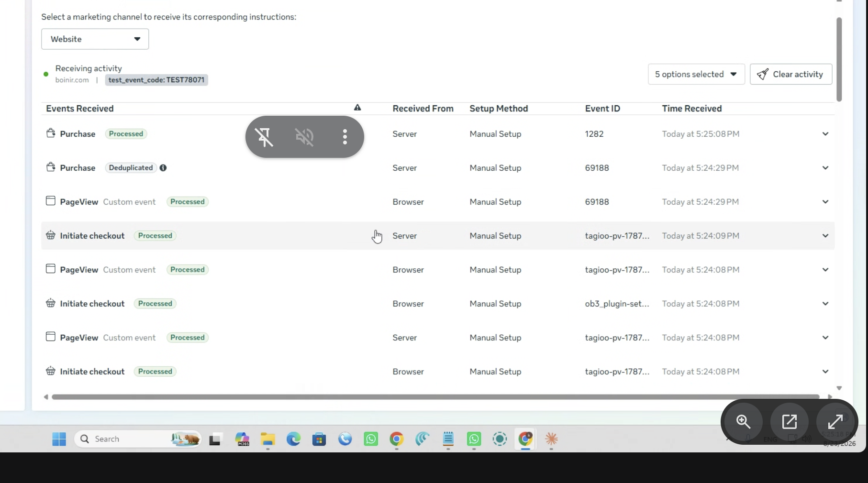The height and width of the screenshot is (483, 868).
Task: Click the Deduplicated status badge
Action: (x=131, y=168)
